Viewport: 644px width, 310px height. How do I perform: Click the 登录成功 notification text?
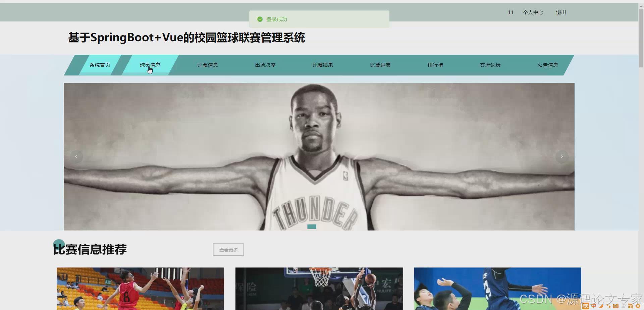point(277,19)
